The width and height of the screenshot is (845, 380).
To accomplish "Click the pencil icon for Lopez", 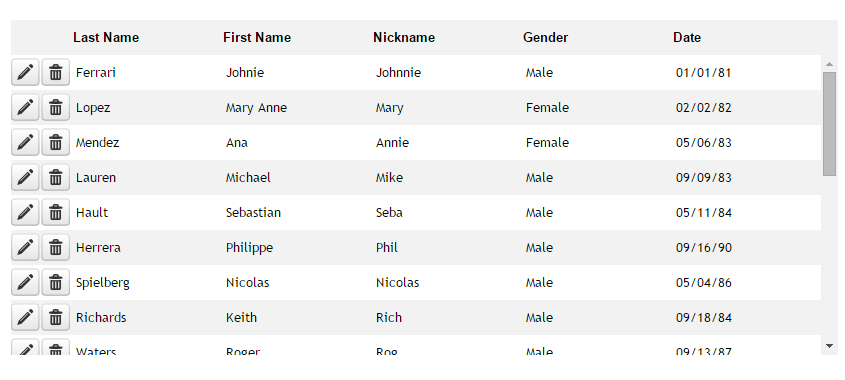I will (25, 107).
